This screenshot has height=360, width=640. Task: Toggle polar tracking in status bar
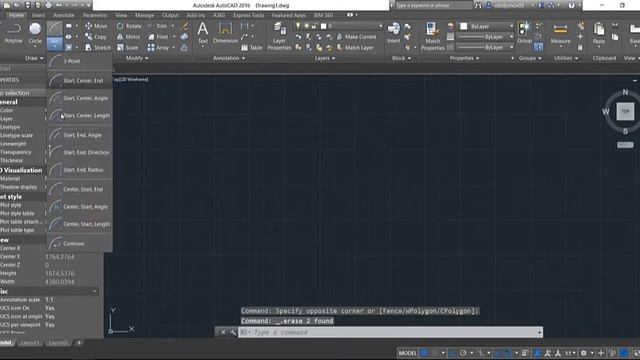[x=463, y=353]
